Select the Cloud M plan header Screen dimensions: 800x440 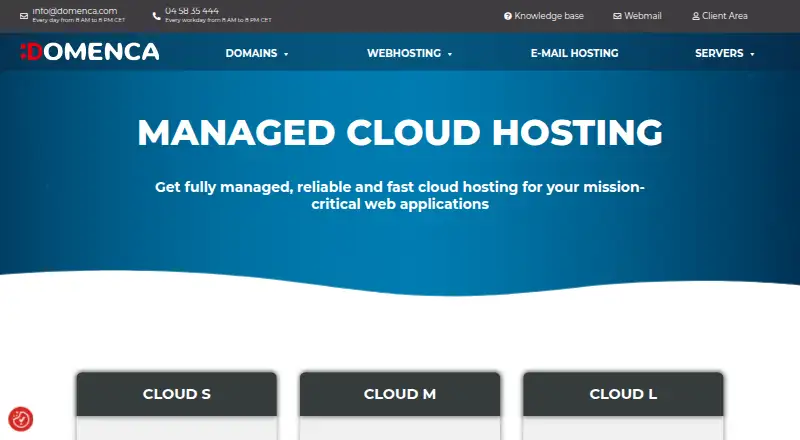[400, 394]
